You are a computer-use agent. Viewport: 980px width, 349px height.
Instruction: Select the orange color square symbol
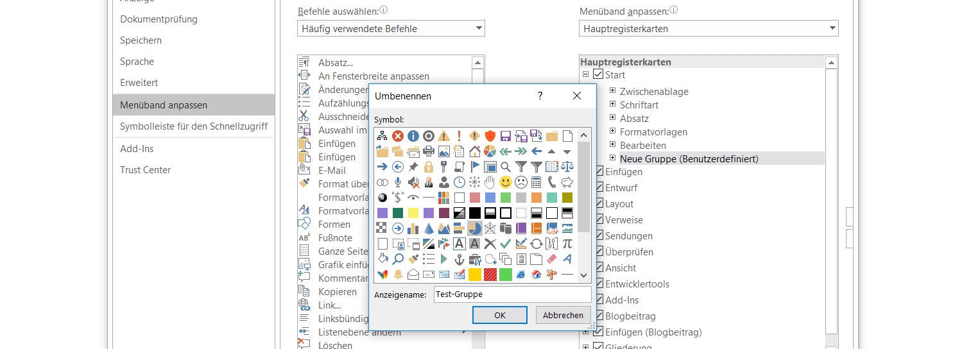coord(537,198)
